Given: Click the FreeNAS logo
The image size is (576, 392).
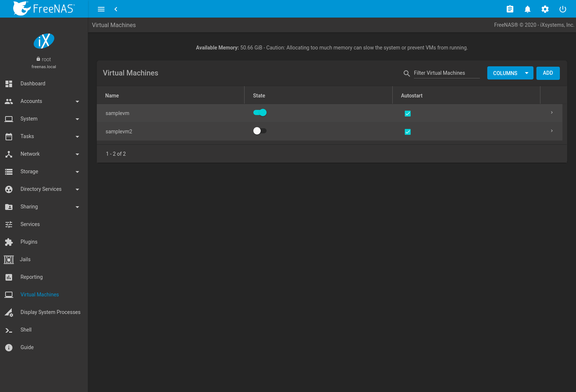Looking at the screenshot, I should pos(44,8).
